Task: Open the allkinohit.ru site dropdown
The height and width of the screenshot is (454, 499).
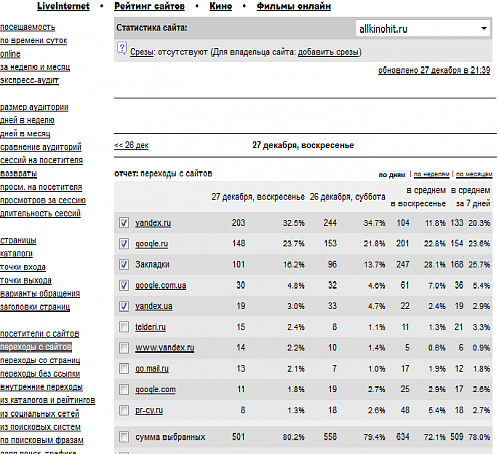Action: pos(423,29)
